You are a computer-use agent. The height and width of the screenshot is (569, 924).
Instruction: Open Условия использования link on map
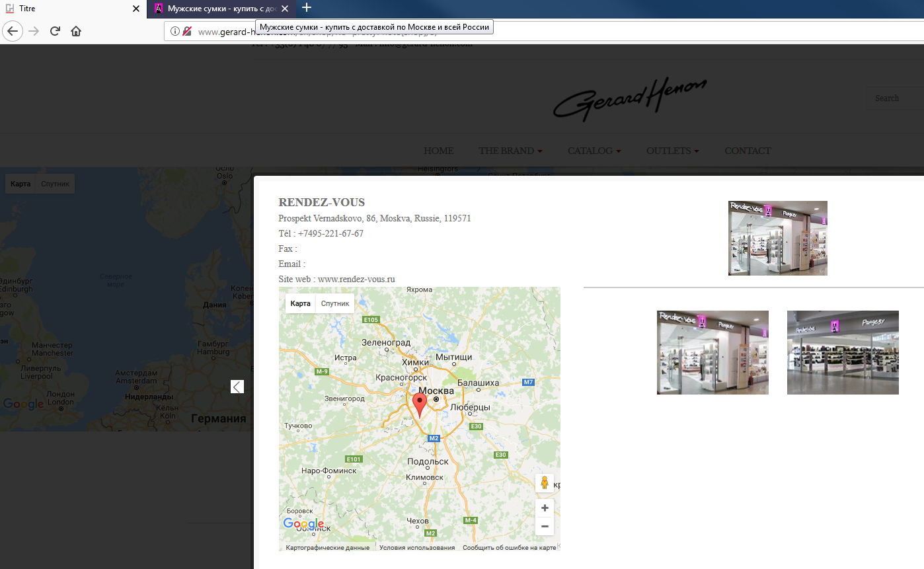click(x=417, y=547)
